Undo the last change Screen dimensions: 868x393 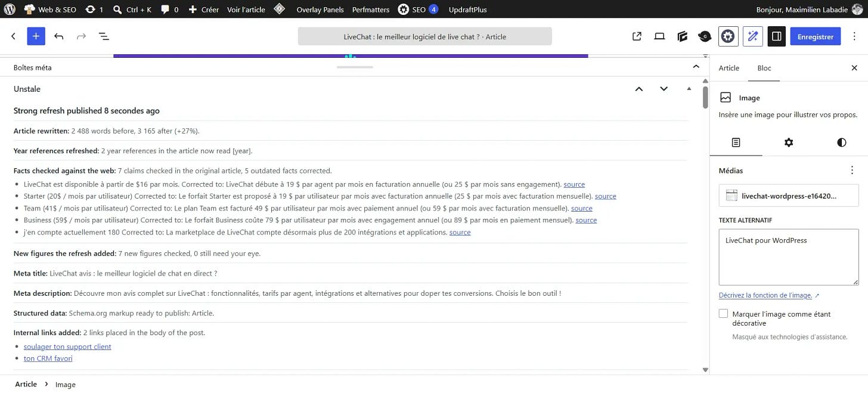(58, 36)
